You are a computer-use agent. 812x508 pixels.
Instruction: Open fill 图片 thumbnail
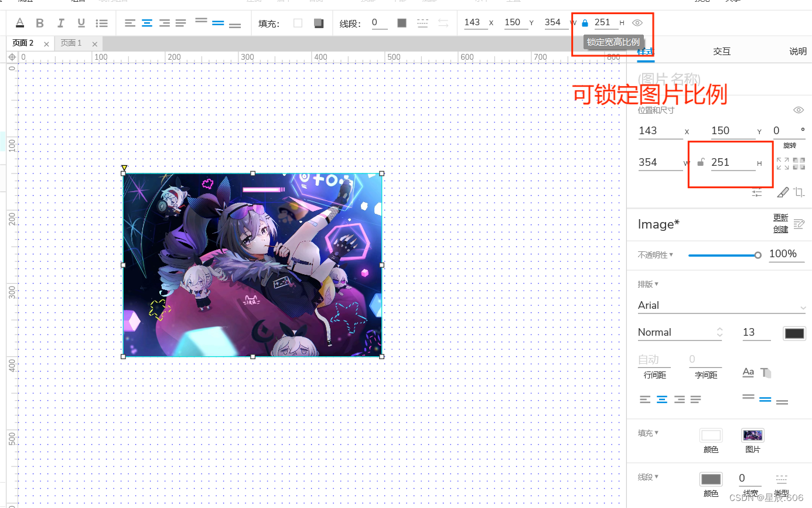point(753,435)
